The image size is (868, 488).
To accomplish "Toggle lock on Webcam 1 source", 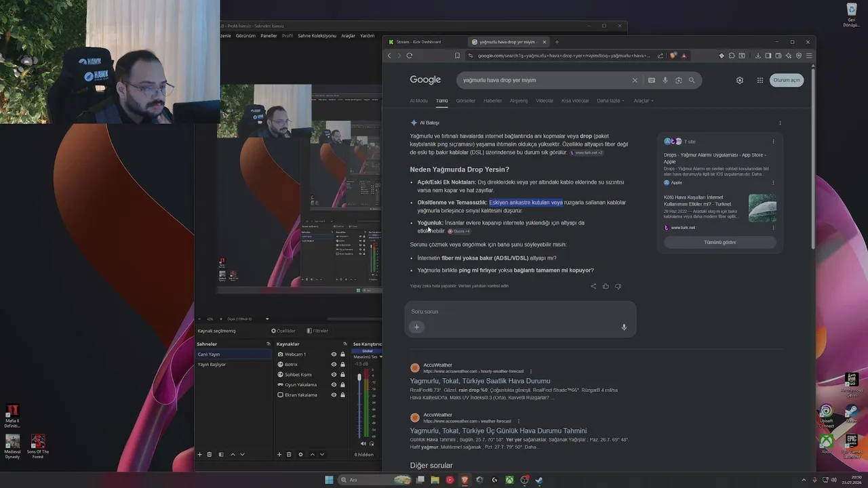I will [342, 354].
